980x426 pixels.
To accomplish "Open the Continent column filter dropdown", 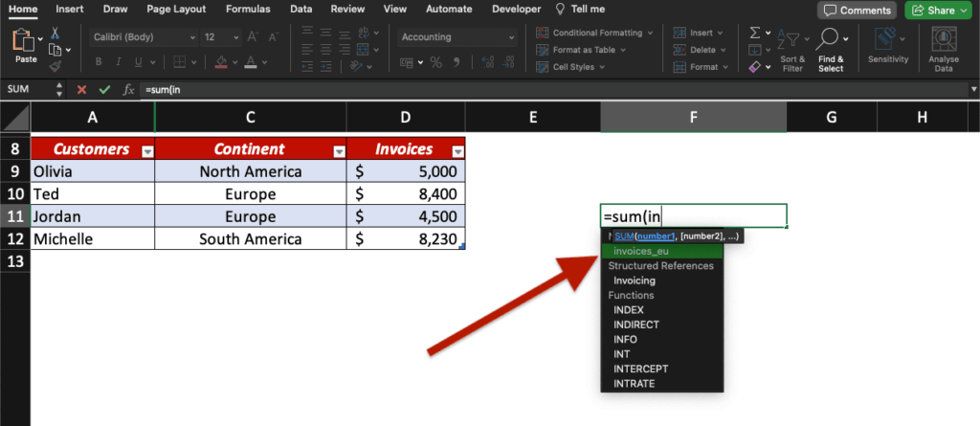I will click(338, 151).
